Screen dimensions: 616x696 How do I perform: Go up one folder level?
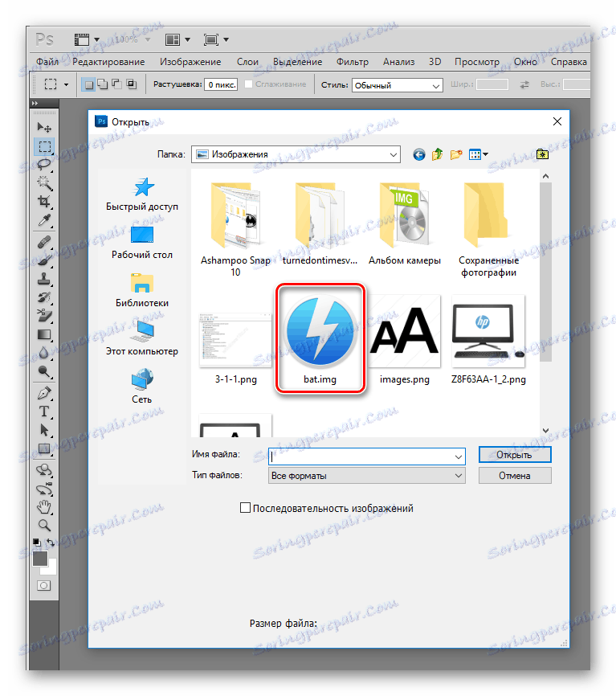coord(437,154)
